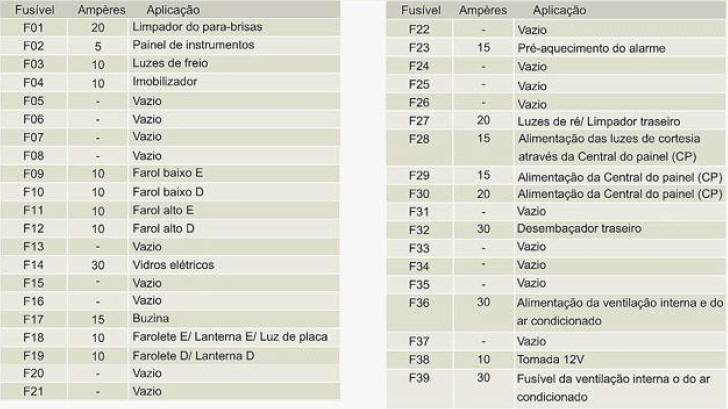Select 'Farolete E/ Lanterna E/ Luz de placa'
Image resolution: width=728 pixels, height=409 pixels.
(230, 337)
